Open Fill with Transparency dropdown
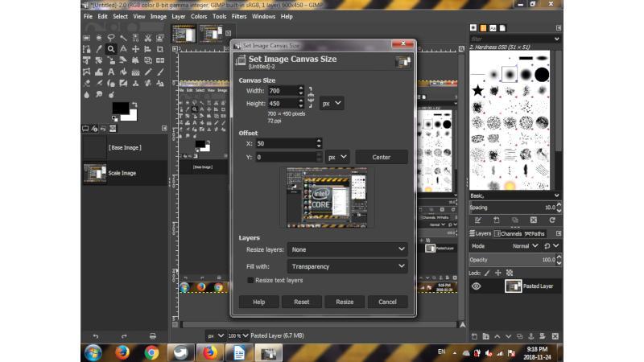 point(347,266)
